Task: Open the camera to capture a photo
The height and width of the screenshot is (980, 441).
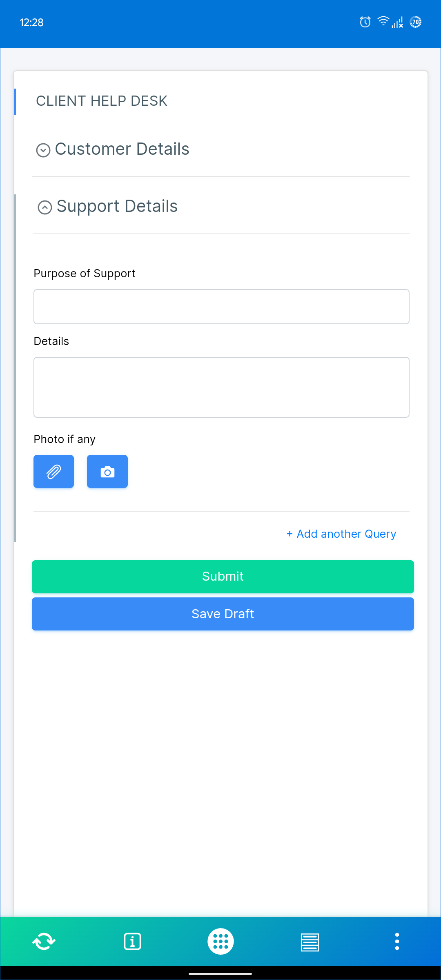Action: [107, 471]
